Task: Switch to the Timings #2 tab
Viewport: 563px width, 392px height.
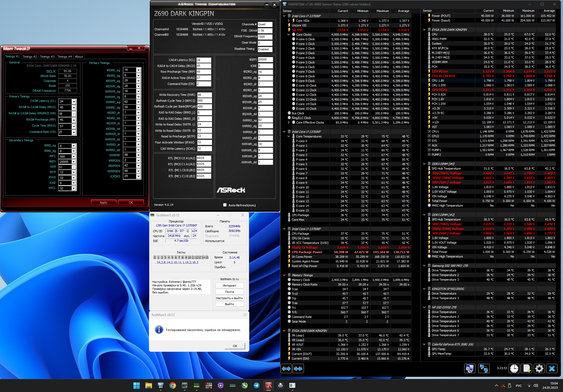Action: [29, 57]
